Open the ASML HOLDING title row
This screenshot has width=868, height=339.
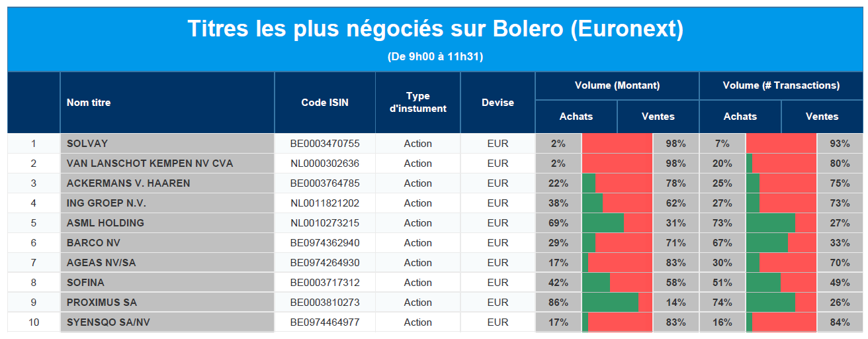[x=105, y=223]
